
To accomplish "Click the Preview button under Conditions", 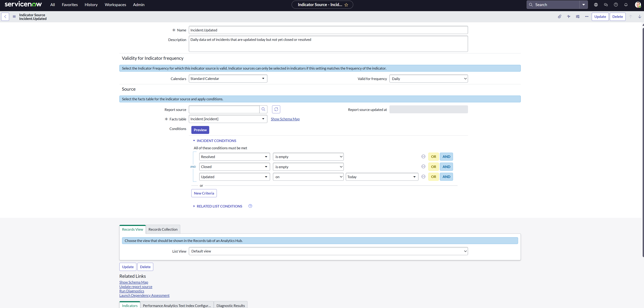I will (x=200, y=130).
